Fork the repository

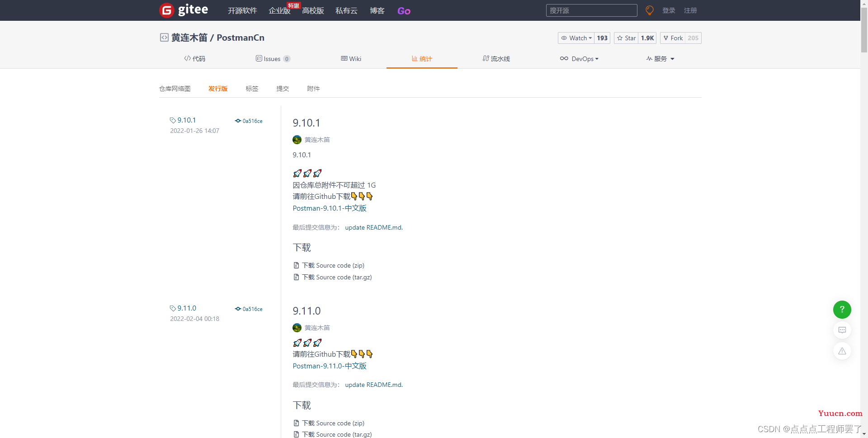point(673,38)
